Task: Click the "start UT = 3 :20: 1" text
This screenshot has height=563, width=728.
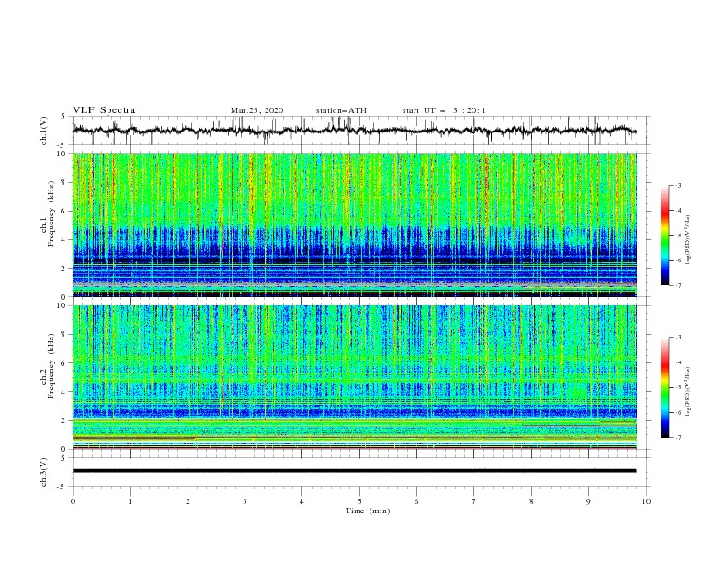Action: [444, 110]
